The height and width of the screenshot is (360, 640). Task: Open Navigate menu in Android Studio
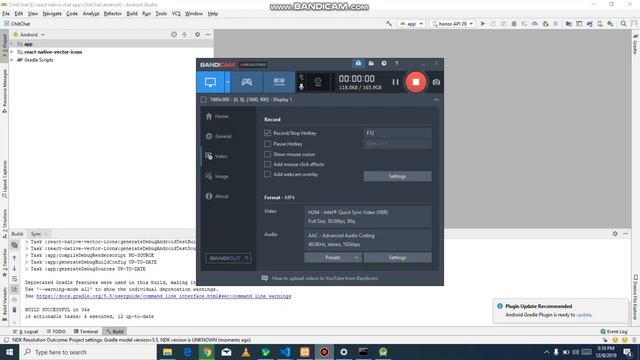pos(52,13)
